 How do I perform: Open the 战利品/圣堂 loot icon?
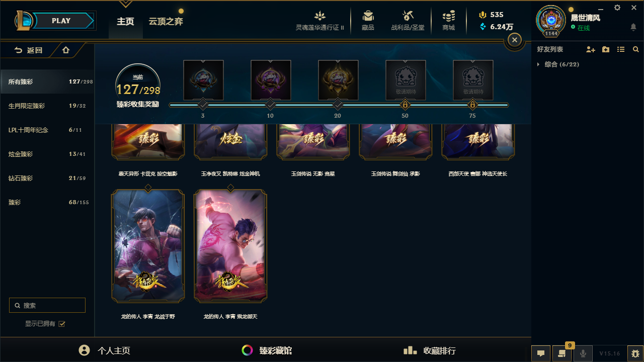pyautogui.click(x=408, y=16)
